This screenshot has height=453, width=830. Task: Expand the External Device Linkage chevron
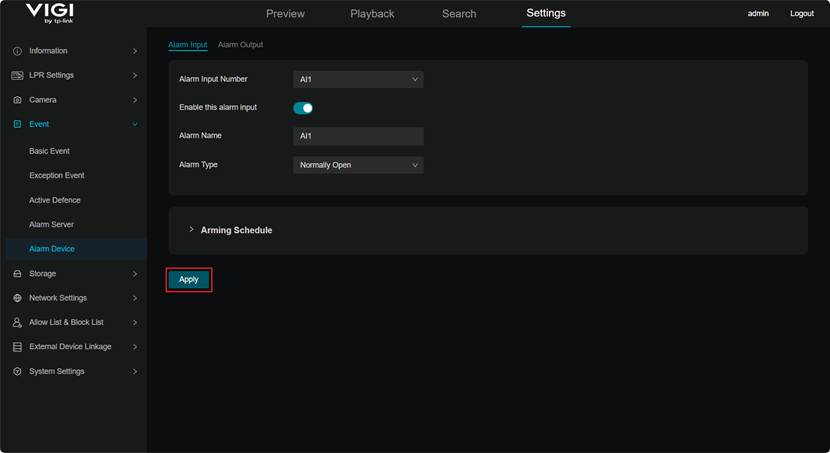point(135,347)
